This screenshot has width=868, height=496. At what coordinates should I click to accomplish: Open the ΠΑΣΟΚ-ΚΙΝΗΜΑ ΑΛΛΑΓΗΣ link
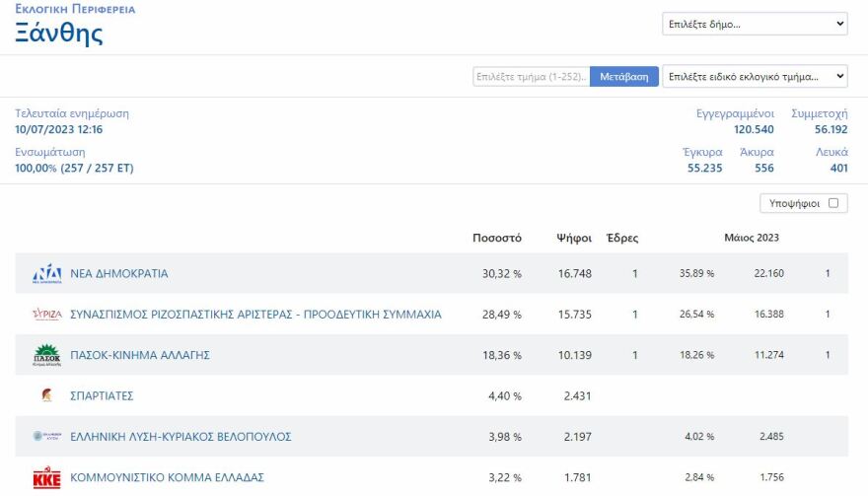click(140, 355)
